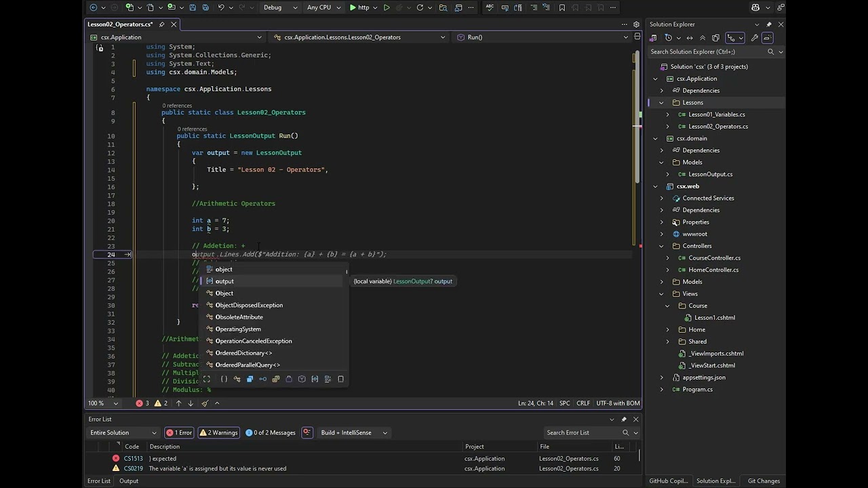
Task: Click Pending Changes Filter clock icon
Action: coord(669,38)
